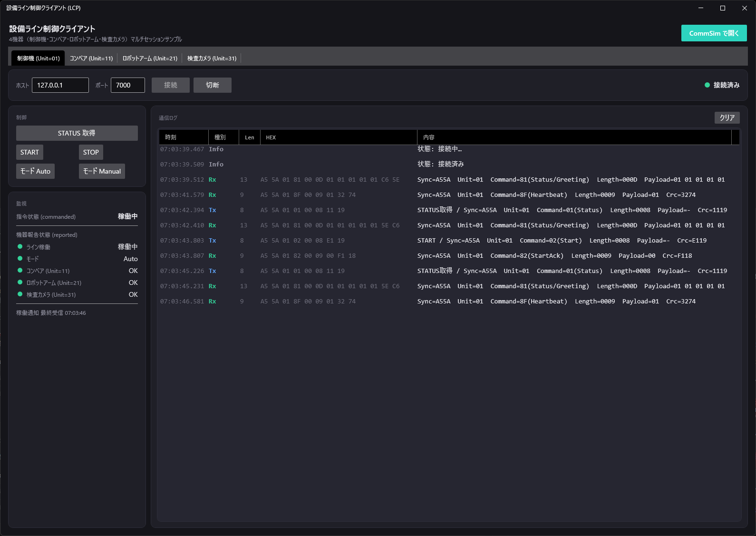
Task: Click the STOP control button
Action: click(x=91, y=152)
